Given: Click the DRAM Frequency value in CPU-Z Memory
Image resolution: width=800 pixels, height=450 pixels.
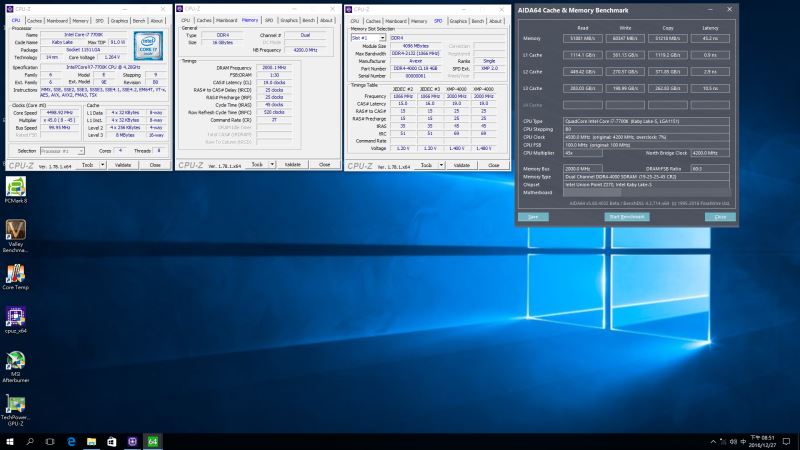Looking at the screenshot, I should point(273,67).
